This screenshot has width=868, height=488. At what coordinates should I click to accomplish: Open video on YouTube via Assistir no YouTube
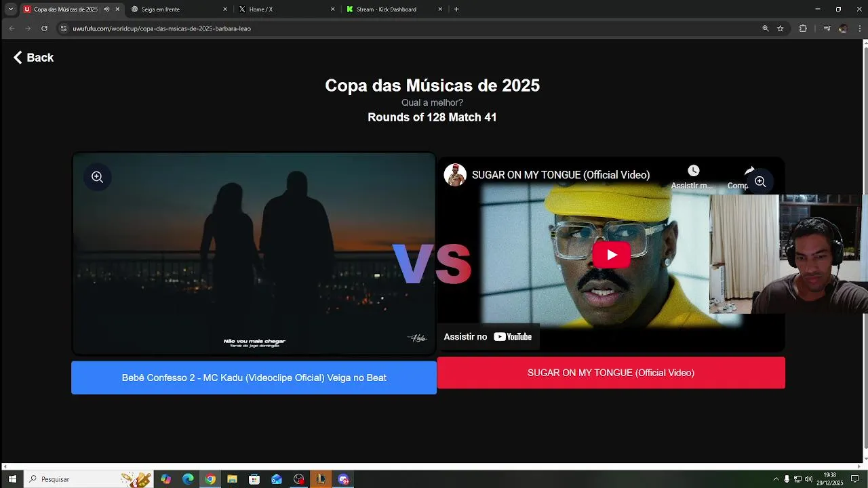pyautogui.click(x=488, y=337)
